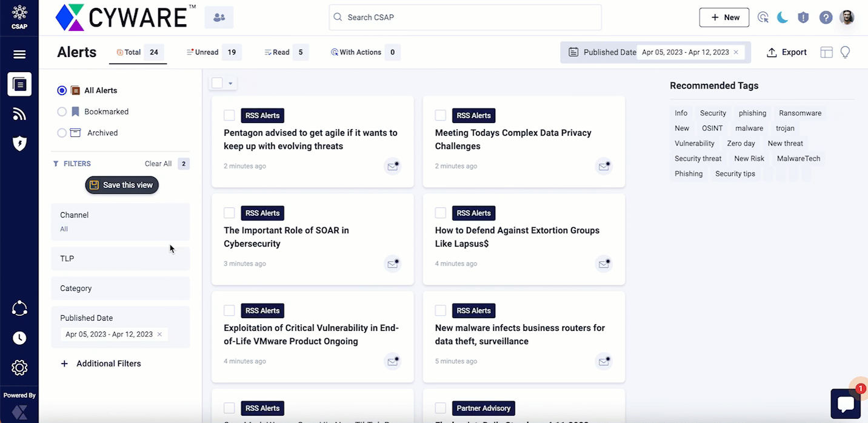868x423 pixels.
Task: Expand the TLP filter
Action: 120,259
